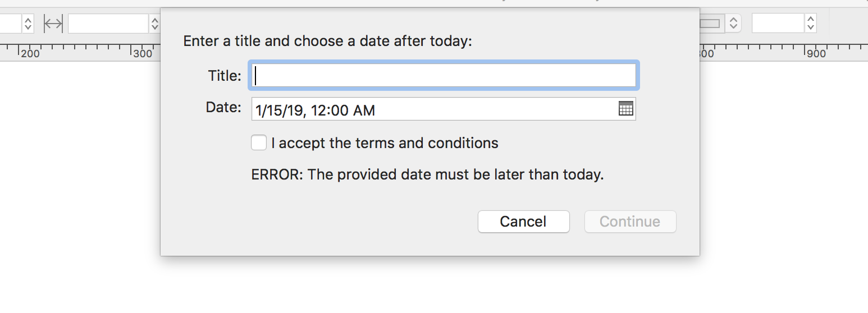This screenshot has height=313, width=868.
Task: Click the stepper at the far left toolbar
Action: 28,24
